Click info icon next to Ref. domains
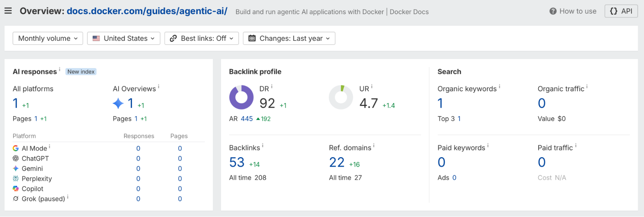This screenshot has height=217, width=644. pyautogui.click(x=374, y=145)
